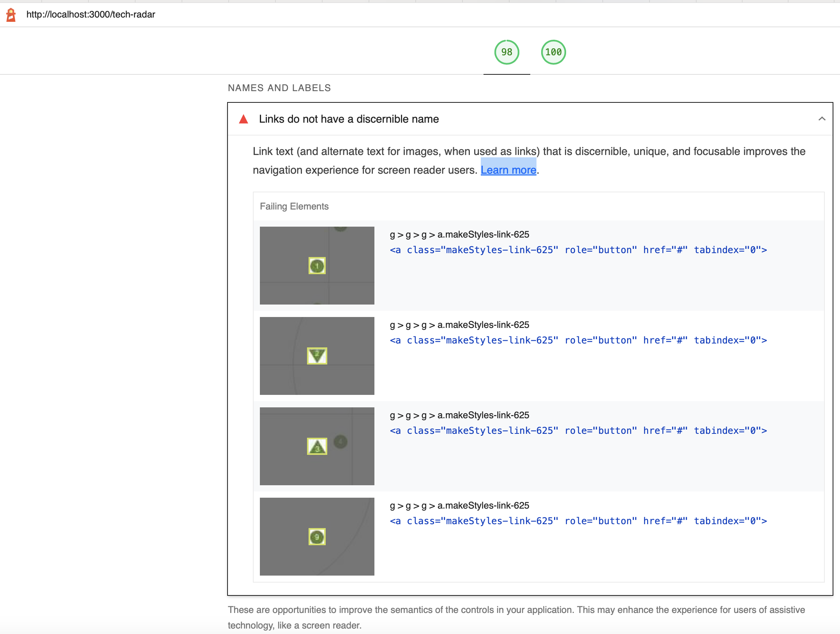Select the third anchor tag HTML snippet
The width and height of the screenshot is (840, 634).
tap(579, 430)
